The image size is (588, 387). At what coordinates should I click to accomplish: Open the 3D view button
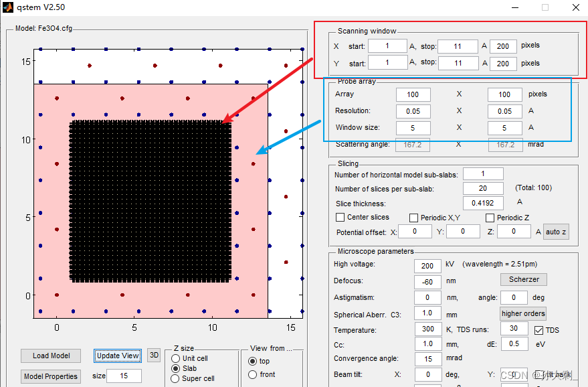(x=154, y=355)
